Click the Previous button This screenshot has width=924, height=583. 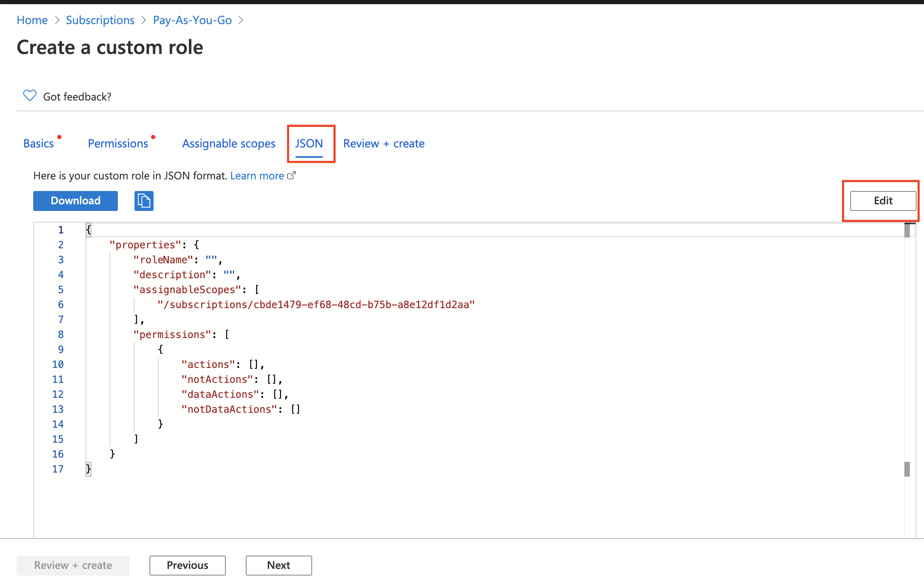pyautogui.click(x=187, y=565)
